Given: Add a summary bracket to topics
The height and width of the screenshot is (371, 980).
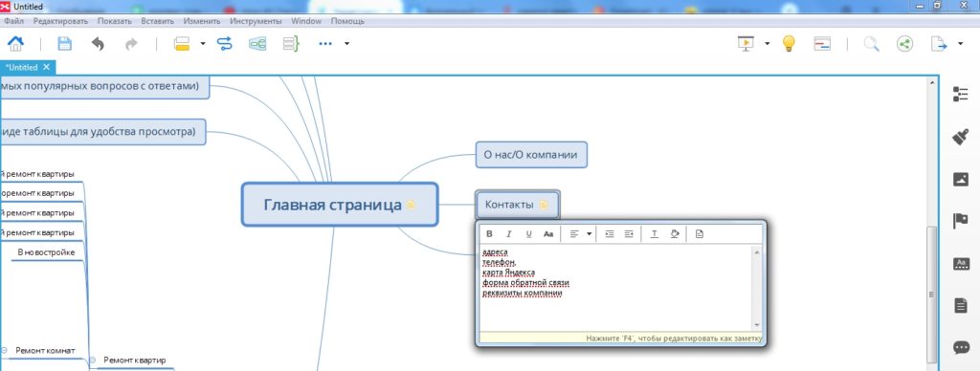Looking at the screenshot, I should tap(291, 44).
